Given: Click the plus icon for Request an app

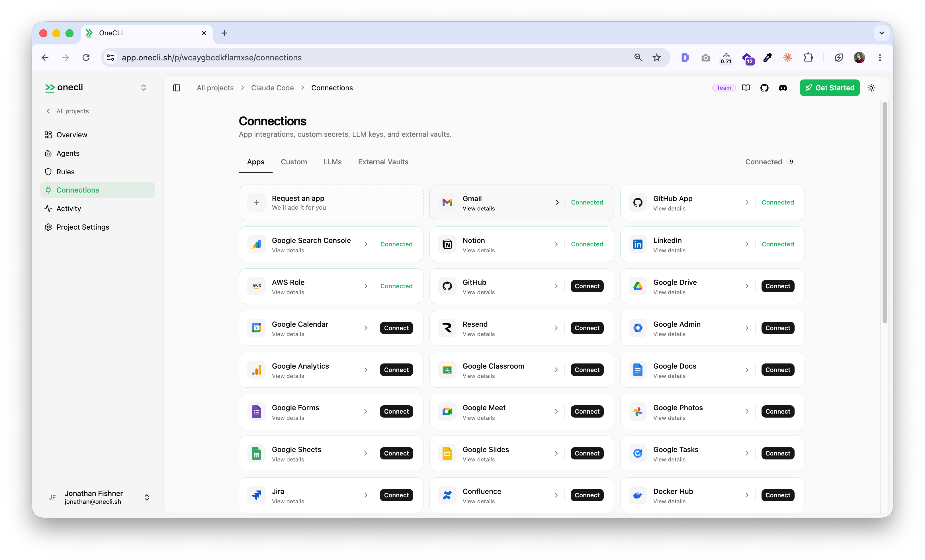Looking at the screenshot, I should (256, 203).
